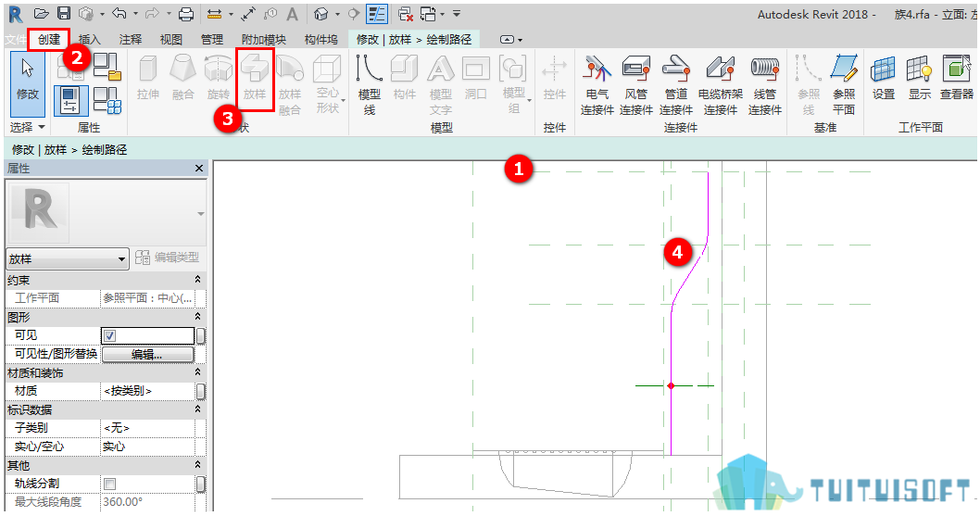Screen dimensions: 980x516
Task: Click the 编辑类型 edit type button
Action: tap(168, 257)
